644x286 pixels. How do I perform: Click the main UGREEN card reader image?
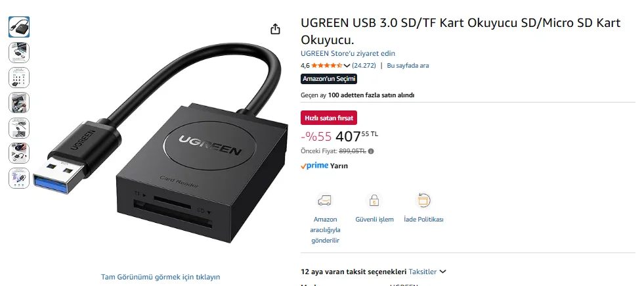pos(158,143)
